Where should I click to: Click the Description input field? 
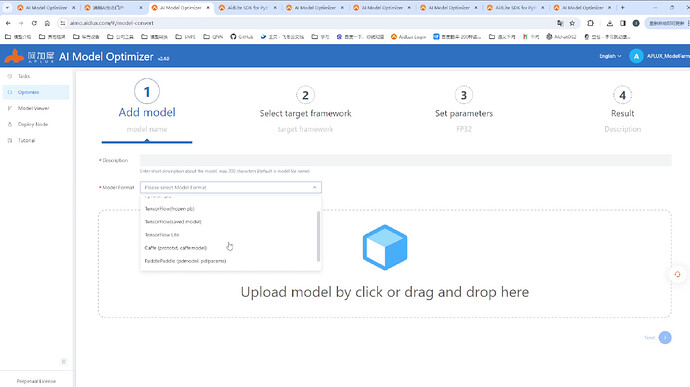pyautogui.click(x=406, y=160)
